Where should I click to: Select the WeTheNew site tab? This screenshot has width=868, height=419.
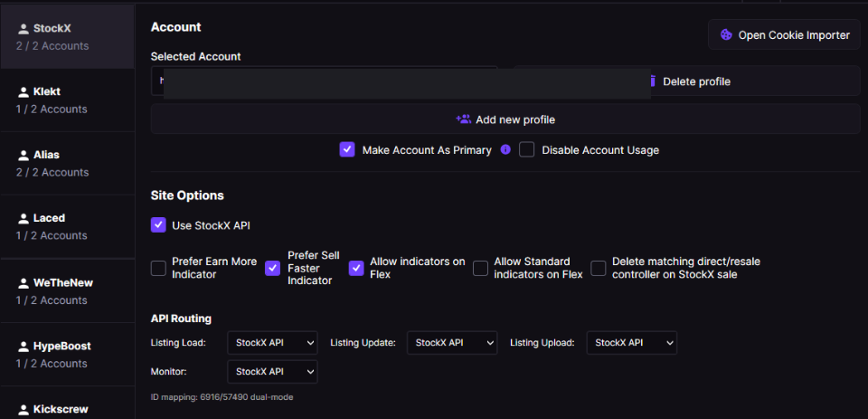pyautogui.click(x=67, y=291)
